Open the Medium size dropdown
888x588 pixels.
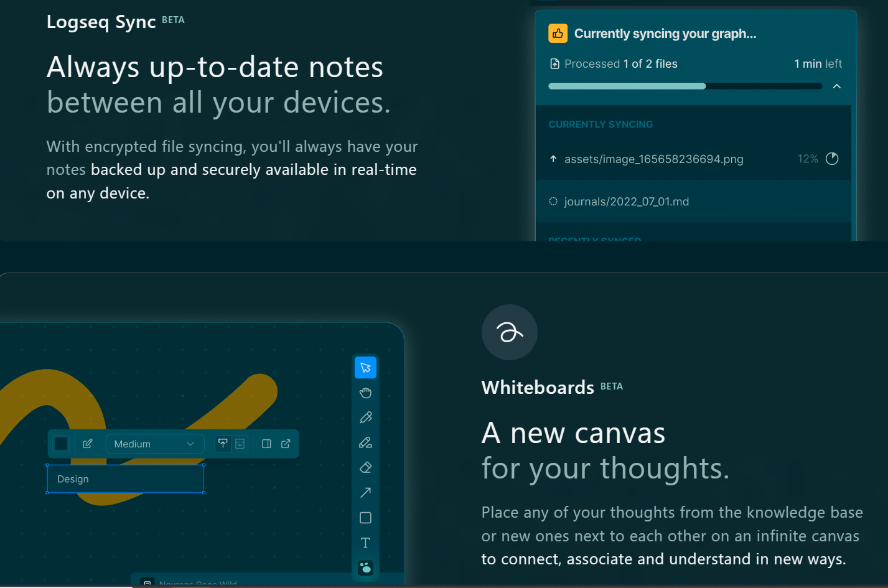point(154,444)
